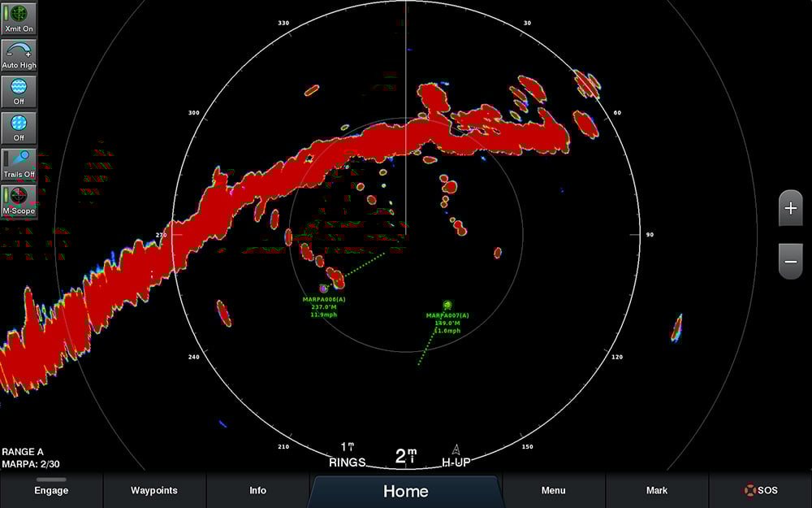Select MARPA006 target marker
The width and height of the screenshot is (812, 508).
click(x=324, y=288)
